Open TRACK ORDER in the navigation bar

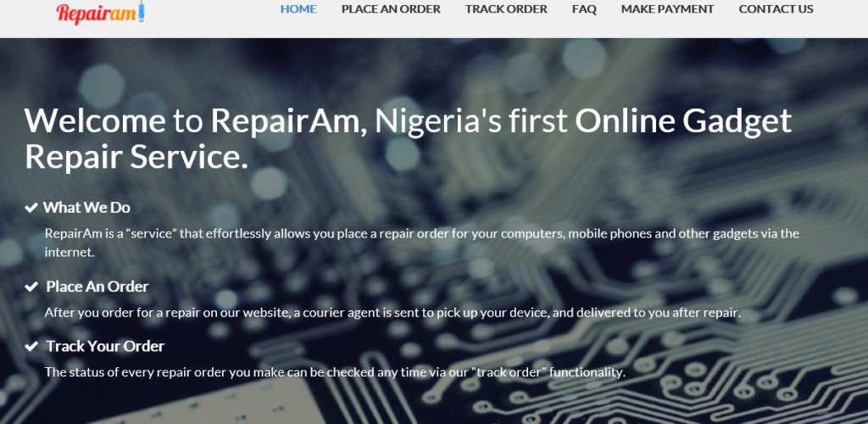[x=506, y=9]
